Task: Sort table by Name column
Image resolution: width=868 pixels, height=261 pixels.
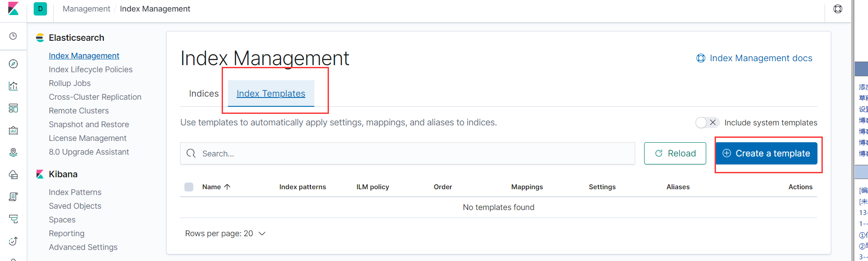Action: (216, 187)
